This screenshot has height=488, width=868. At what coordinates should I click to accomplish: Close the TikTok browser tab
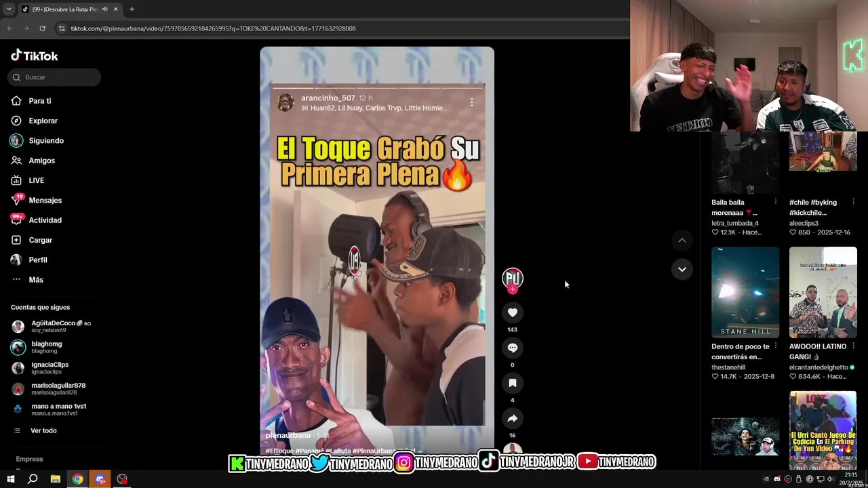point(115,9)
